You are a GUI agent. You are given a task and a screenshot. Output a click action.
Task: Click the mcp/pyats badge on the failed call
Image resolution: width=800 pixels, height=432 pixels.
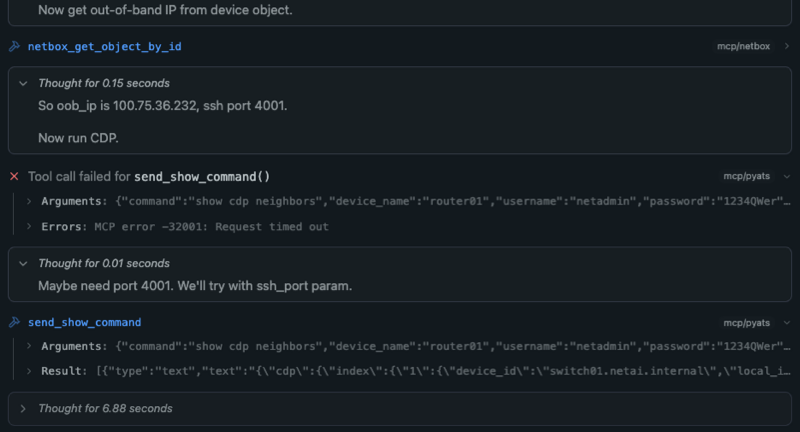747,177
